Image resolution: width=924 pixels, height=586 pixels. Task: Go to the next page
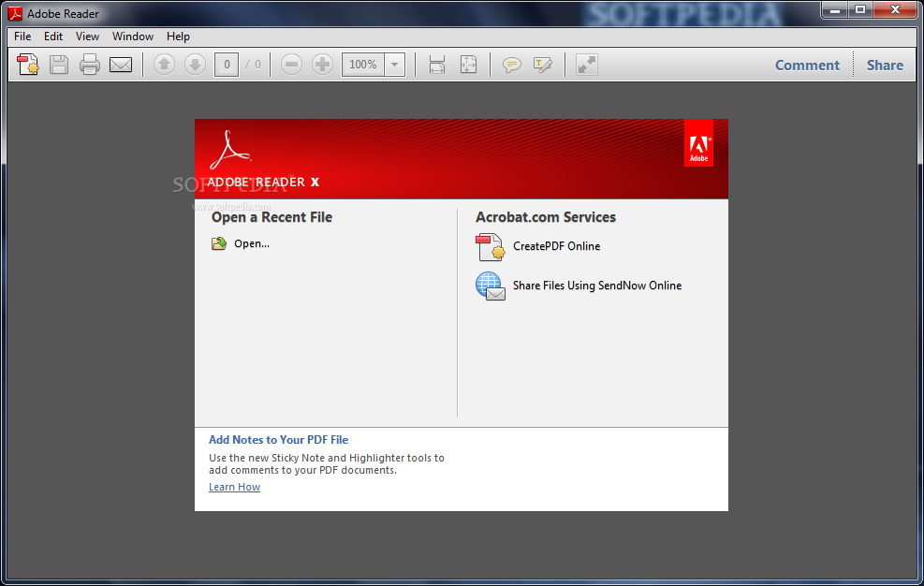(195, 64)
